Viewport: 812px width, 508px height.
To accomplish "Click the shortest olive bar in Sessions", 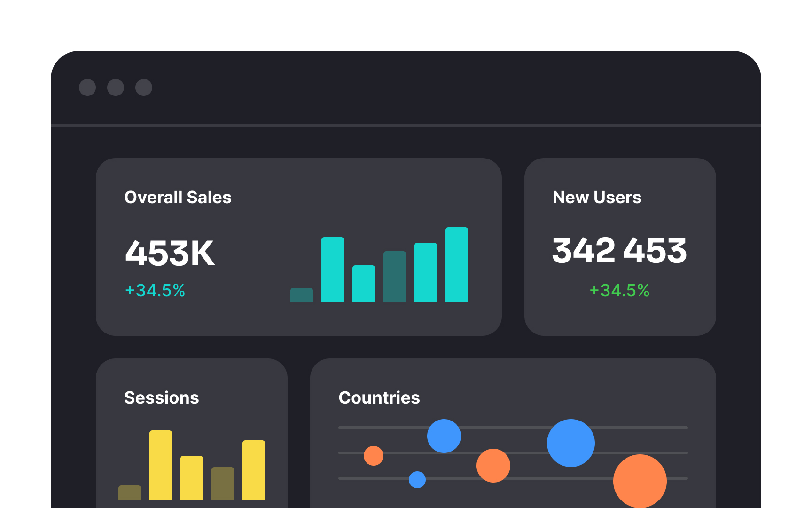I will pyautogui.click(x=130, y=492).
